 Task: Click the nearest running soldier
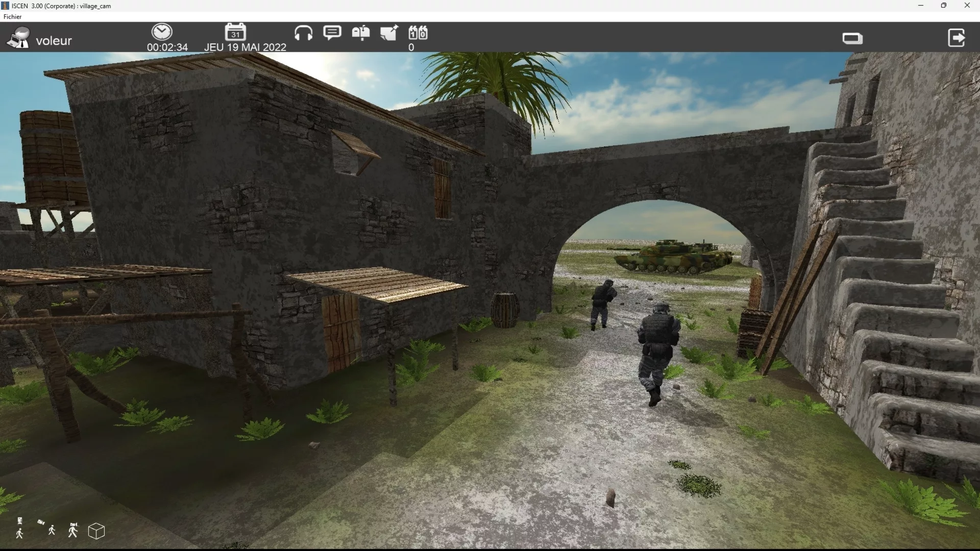657,354
